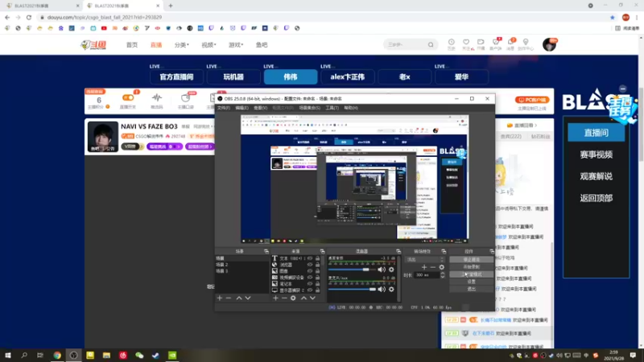The image size is (644, 362).
Task: Move the selected scene down
Action: (x=248, y=298)
